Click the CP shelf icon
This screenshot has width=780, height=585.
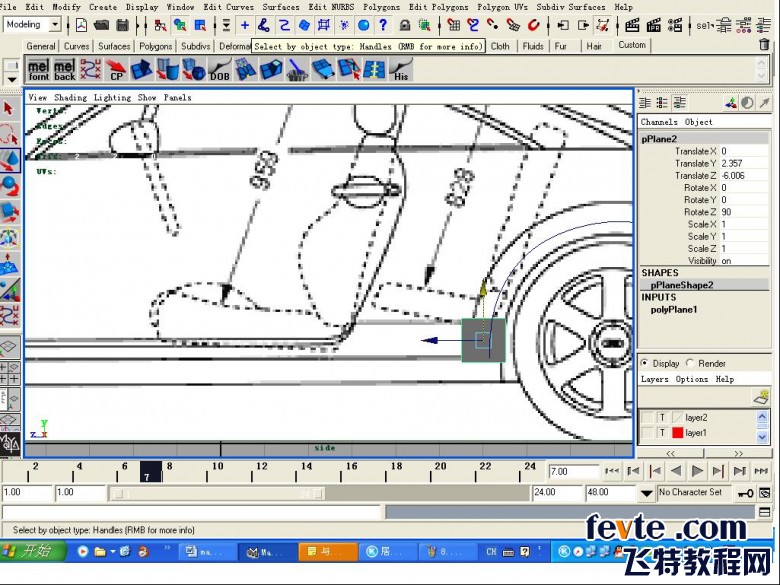click(x=116, y=70)
